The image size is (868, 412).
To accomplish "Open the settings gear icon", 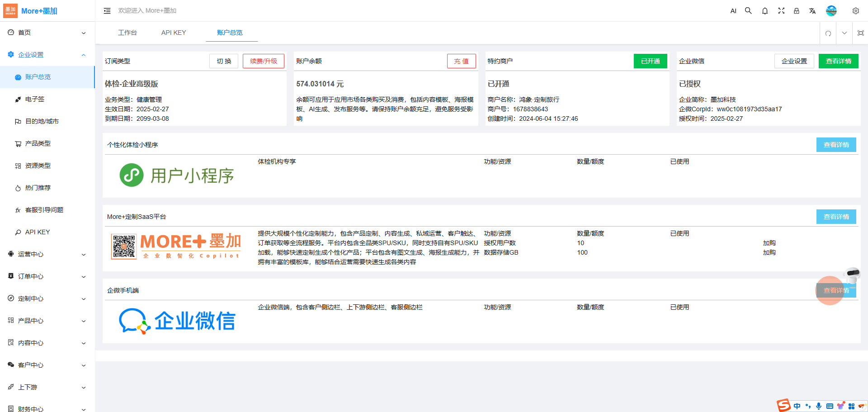I will [855, 11].
